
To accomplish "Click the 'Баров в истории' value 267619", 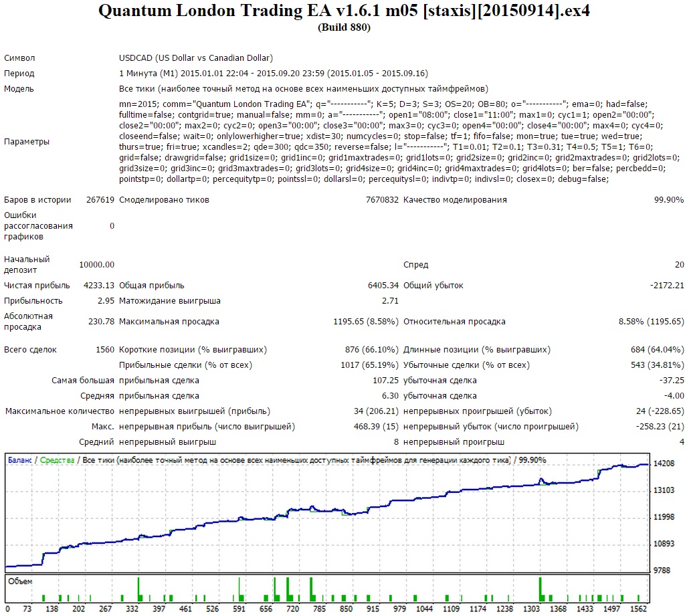I will (x=100, y=199).
